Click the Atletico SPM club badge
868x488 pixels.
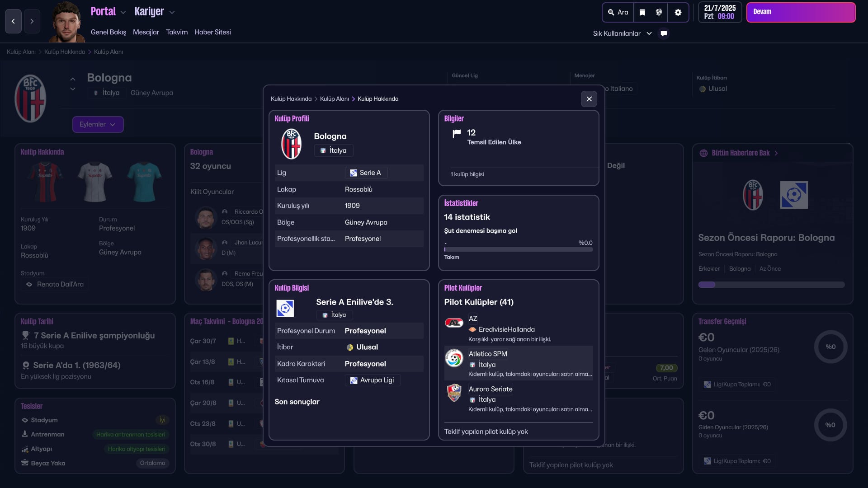click(454, 358)
